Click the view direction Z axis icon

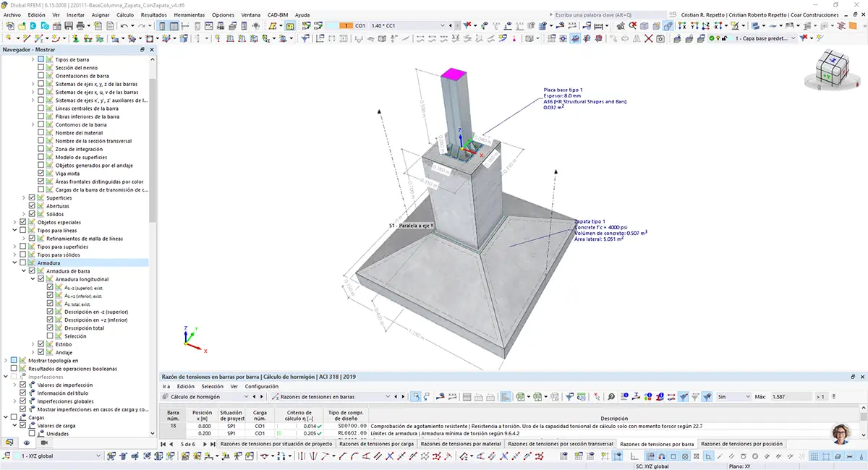(x=707, y=25)
